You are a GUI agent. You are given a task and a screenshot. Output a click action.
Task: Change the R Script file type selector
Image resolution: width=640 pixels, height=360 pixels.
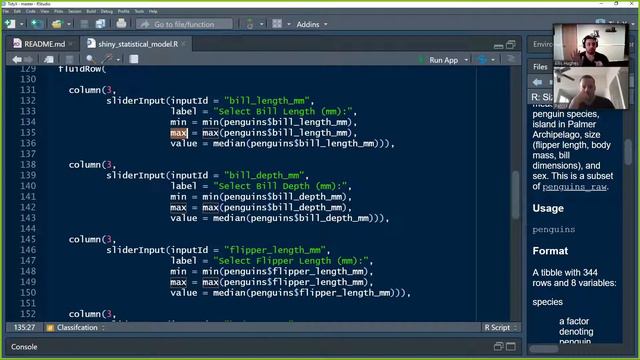click(500, 327)
